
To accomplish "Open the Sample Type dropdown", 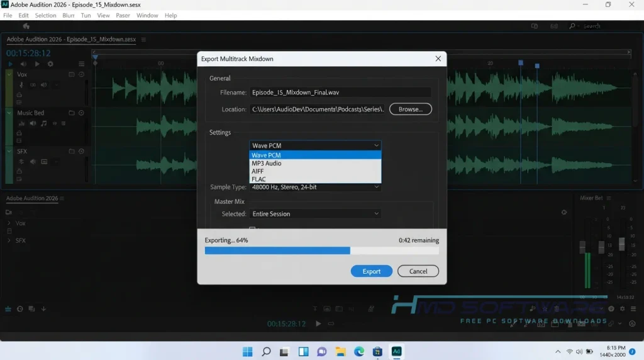I will [x=315, y=187].
